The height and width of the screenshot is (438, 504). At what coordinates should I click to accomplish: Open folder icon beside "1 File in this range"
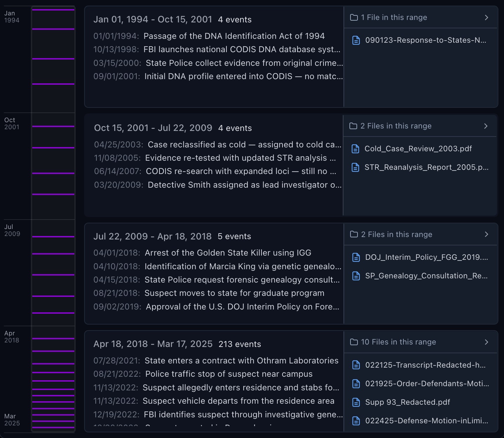pyautogui.click(x=354, y=17)
